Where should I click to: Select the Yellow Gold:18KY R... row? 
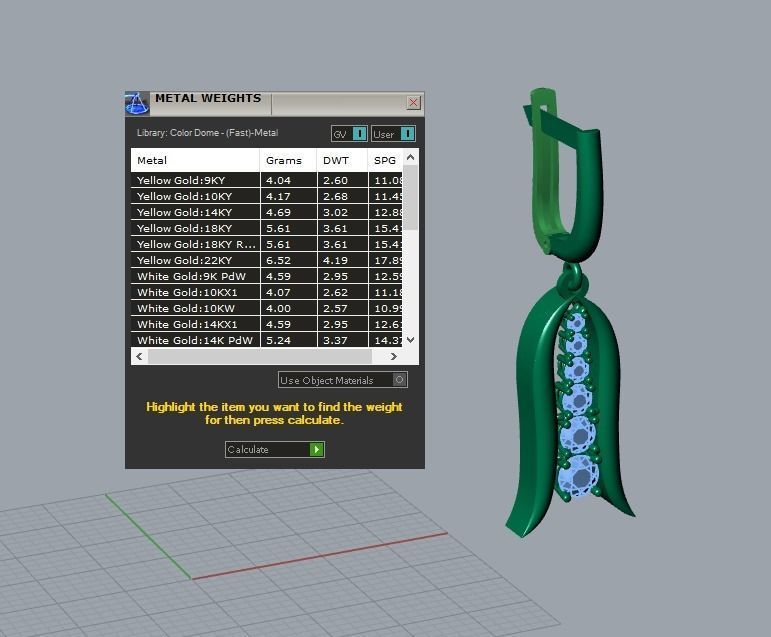click(267, 244)
